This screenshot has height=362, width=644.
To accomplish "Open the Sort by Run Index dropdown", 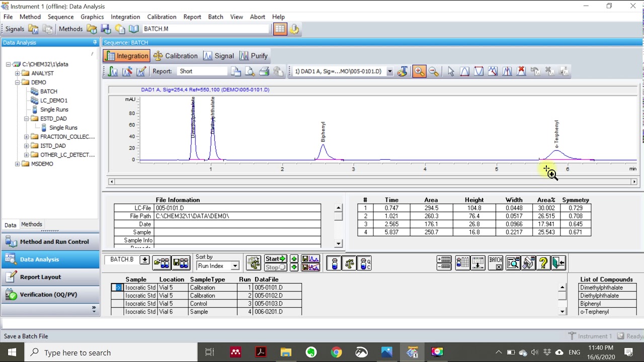I will (x=234, y=266).
